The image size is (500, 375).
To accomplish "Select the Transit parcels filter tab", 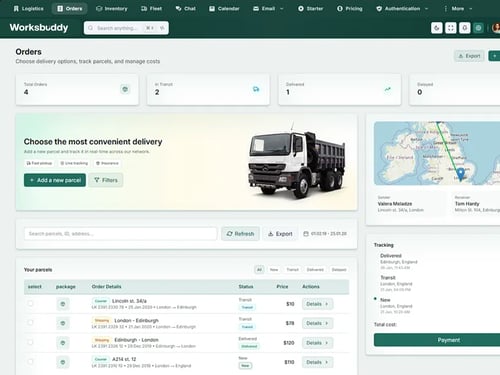I will click(292, 270).
